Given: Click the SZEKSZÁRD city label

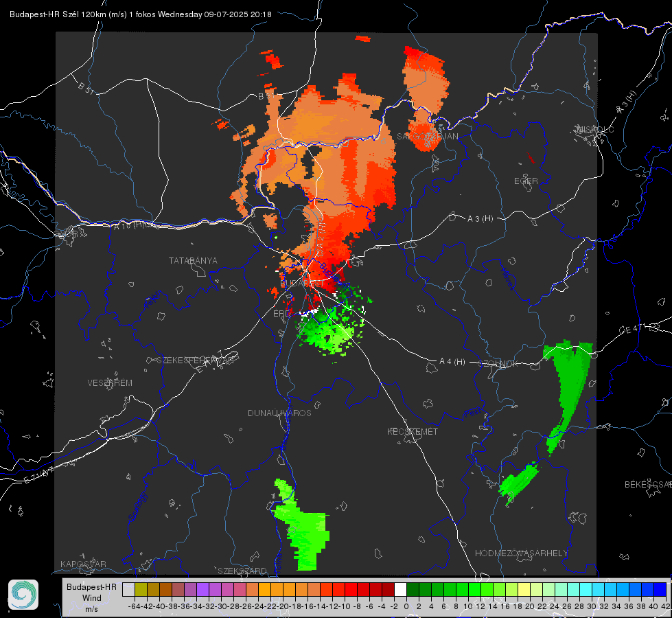Looking at the screenshot, I should tap(242, 571).
